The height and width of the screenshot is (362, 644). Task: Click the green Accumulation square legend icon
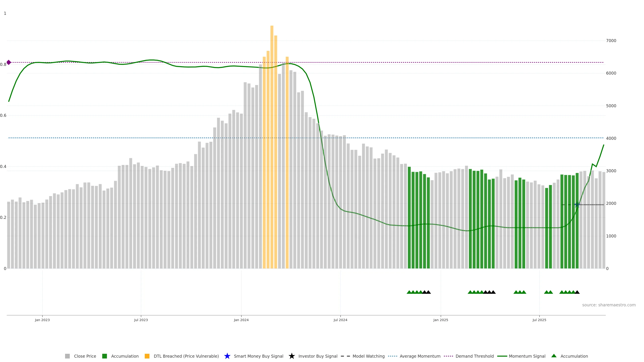[x=104, y=356]
